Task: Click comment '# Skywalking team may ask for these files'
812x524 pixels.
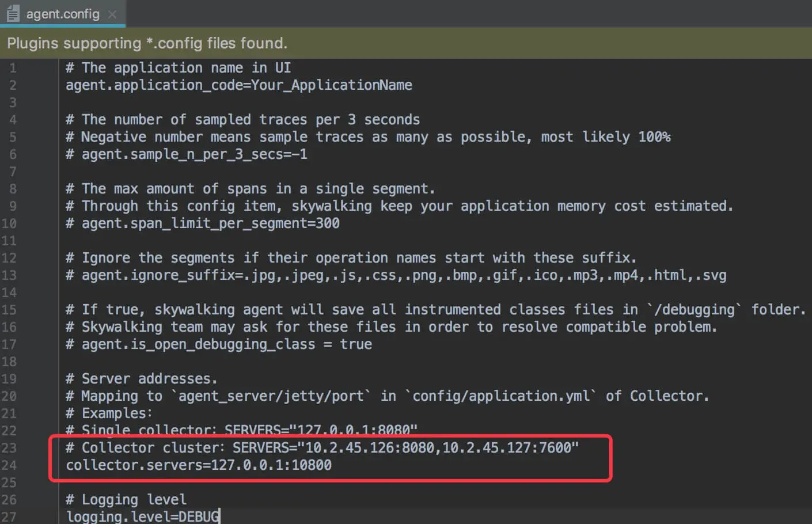Action: [x=391, y=327]
